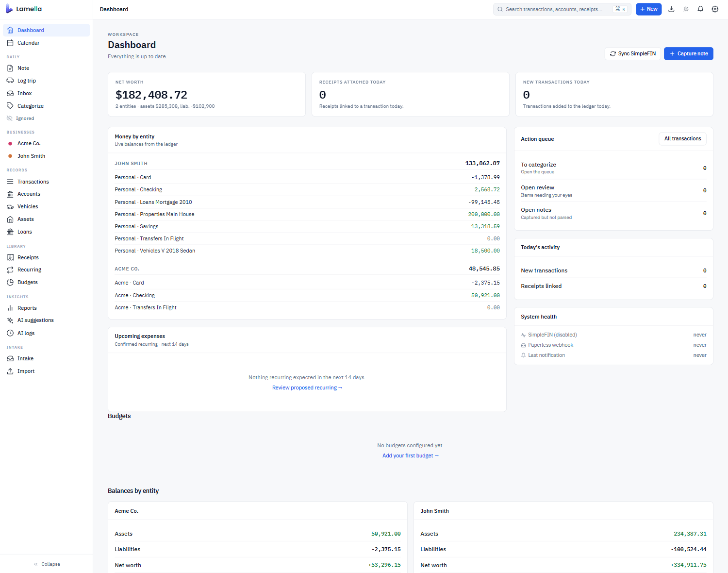Open All transactions button
The image size is (728, 573).
[x=682, y=139]
